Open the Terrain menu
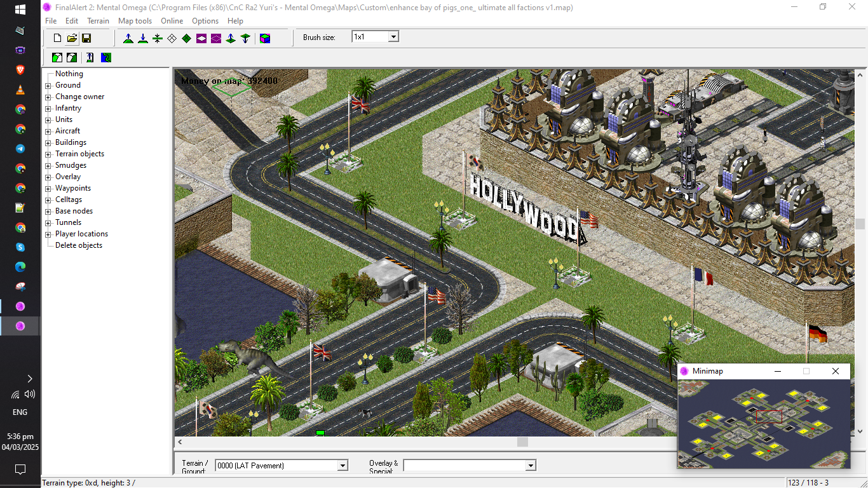The width and height of the screenshot is (868, 488). coord(98,21)
